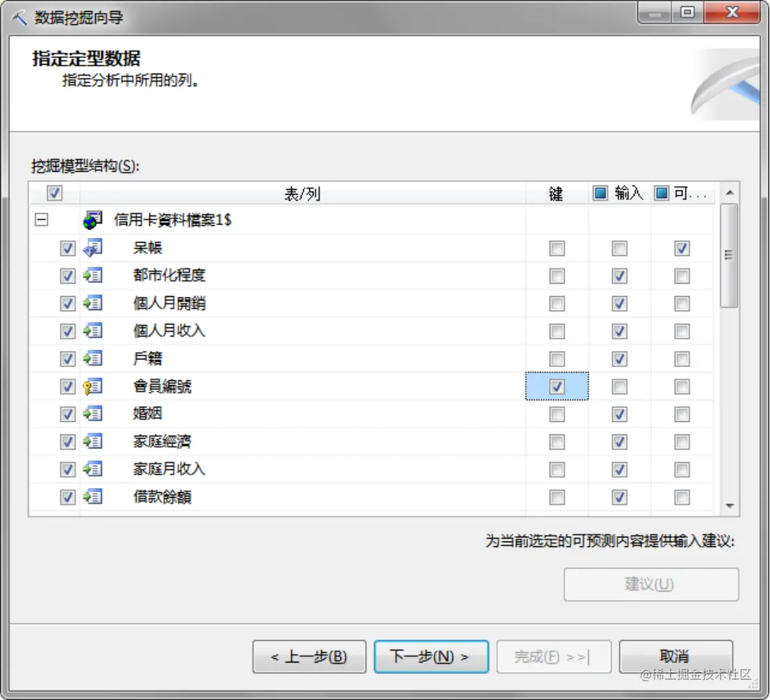
Task: Click the input column icon beside 婚姻
Action: point(92,414)
